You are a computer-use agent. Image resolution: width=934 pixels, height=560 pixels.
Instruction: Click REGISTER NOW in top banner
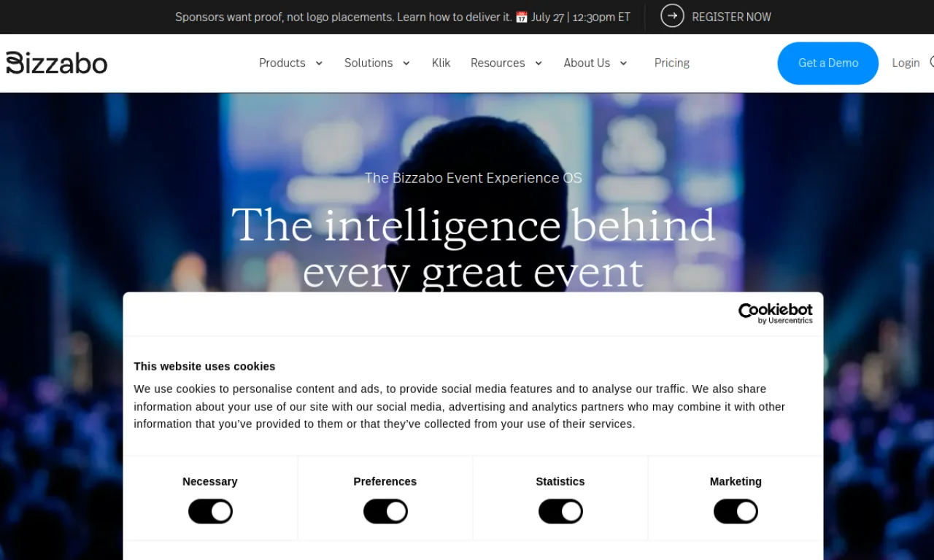[x=731, y=17]
